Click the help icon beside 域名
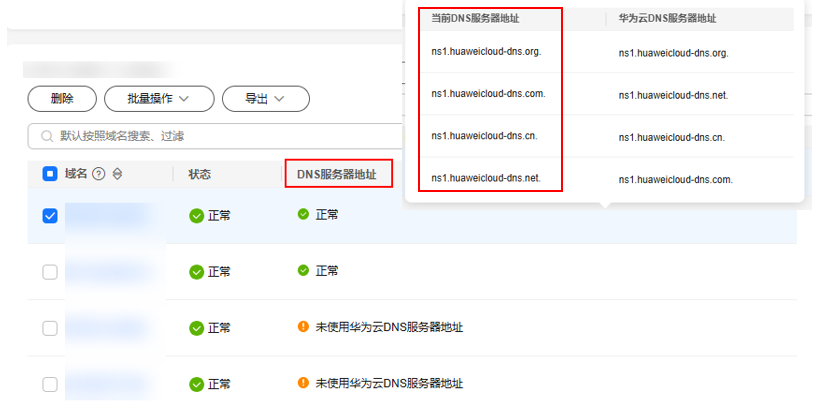Image resolution: width=818 pixels, height=413 pixels. point(99,174)
